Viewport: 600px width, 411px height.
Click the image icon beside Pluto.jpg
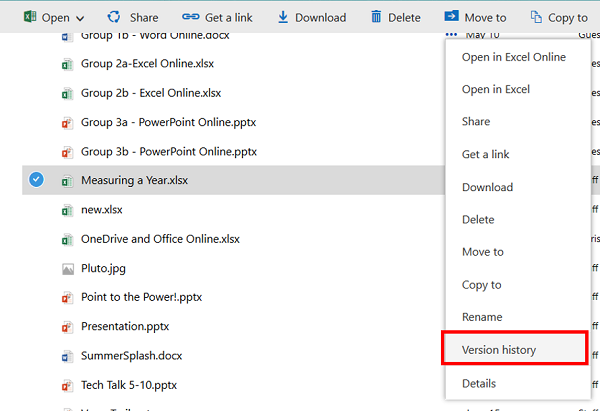tap(68, 269)
